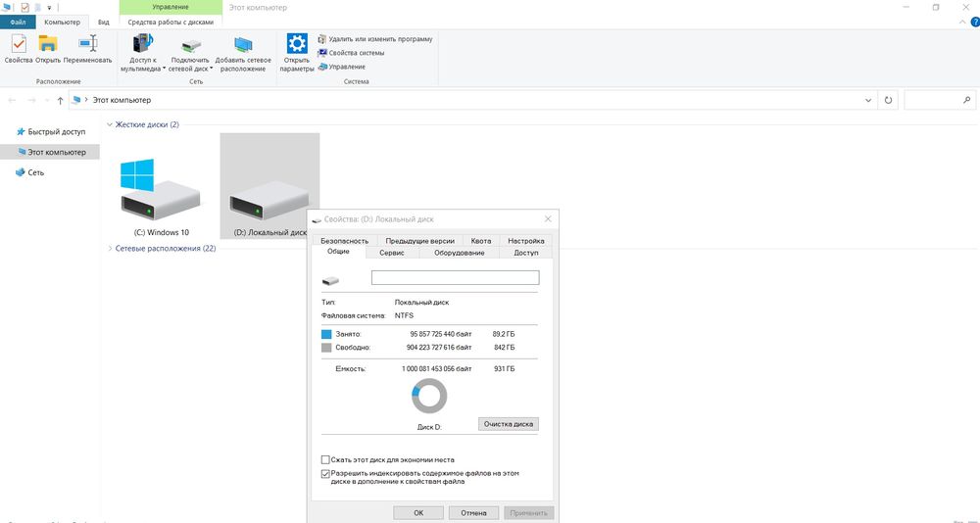Click the 931 ГБ capacity value
This screenshot has width=980, height=523.
click(505, 368)
